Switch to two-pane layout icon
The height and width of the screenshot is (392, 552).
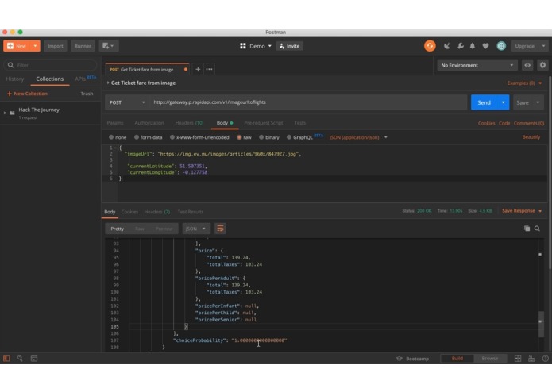518,358
